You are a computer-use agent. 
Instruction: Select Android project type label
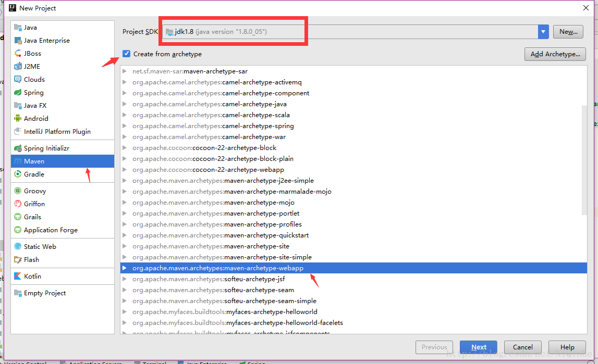pyautogui.click(x=36, y=118)
